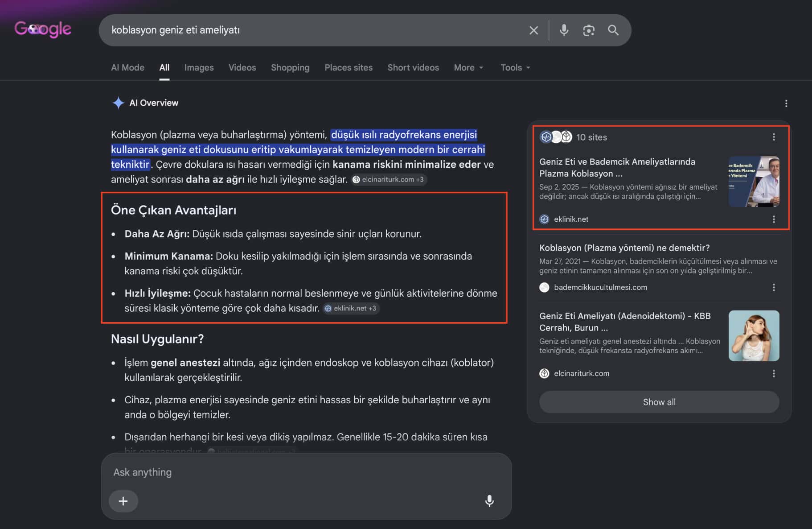Open the Shopping tab

tap(290, 67)
